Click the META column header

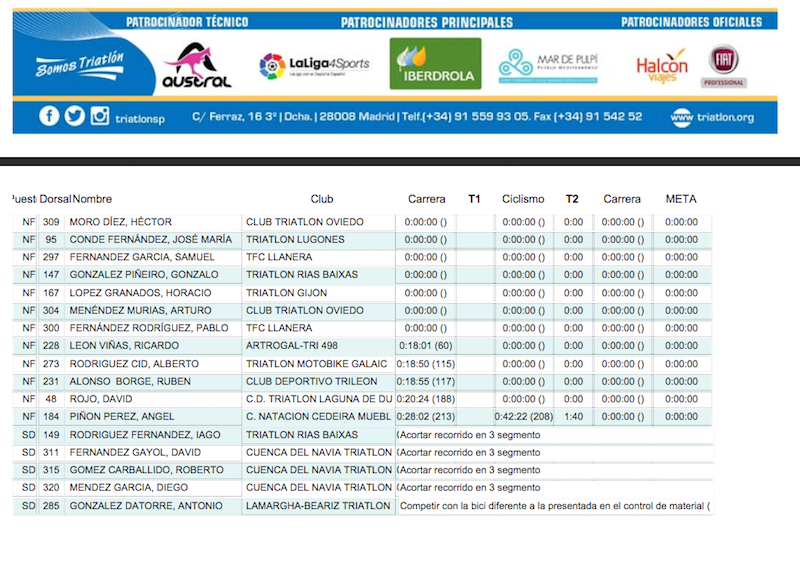pos(681,199)
